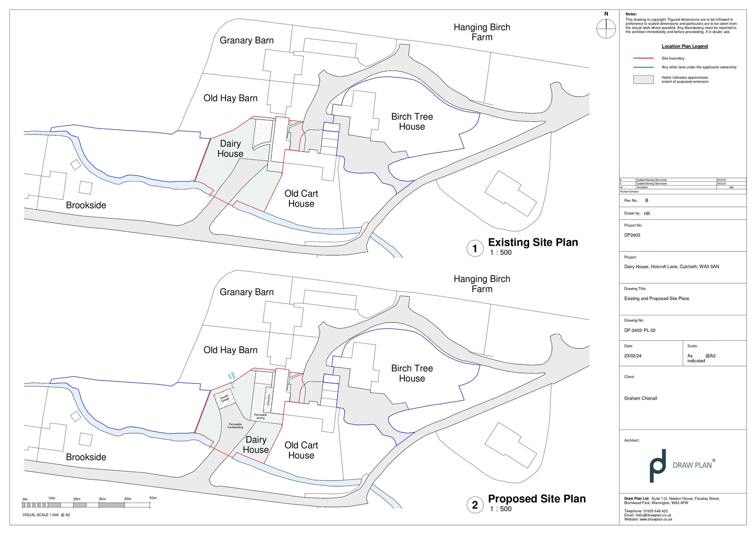Click the '40m' scale bar mark

coord(128,499)
